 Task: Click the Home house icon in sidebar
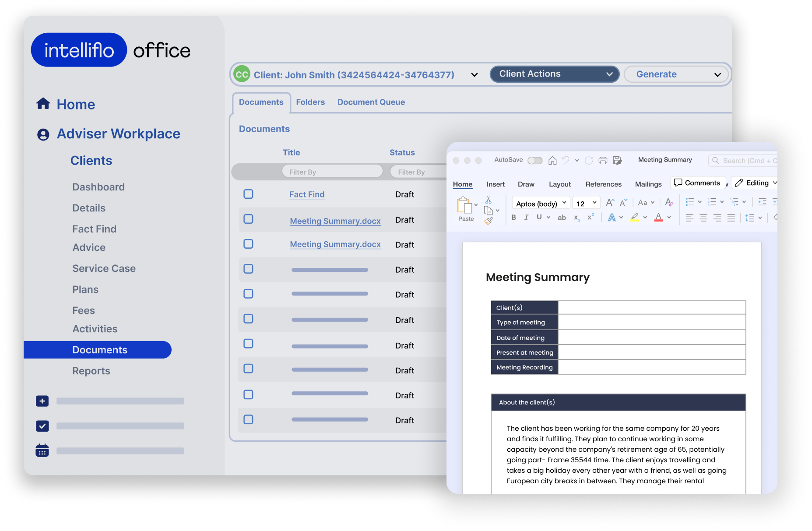coord(43,104)
